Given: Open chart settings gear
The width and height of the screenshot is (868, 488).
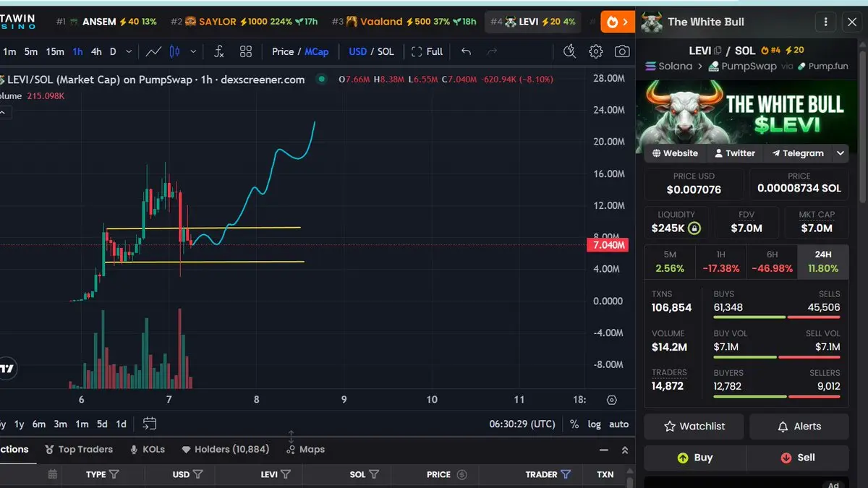Looking at the screenshot, I should click(x=596, y=51).
